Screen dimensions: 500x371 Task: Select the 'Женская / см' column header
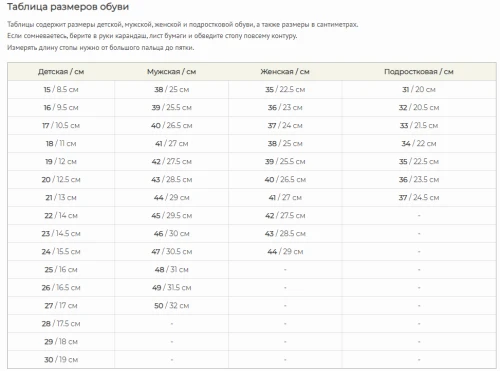point(285,72)
